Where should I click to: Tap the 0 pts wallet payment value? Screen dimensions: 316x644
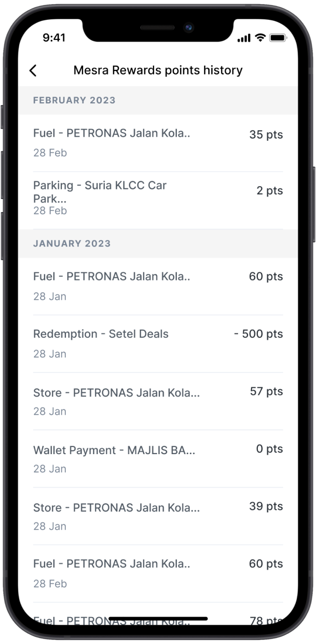pyautogui.click(x=269, y=449)
